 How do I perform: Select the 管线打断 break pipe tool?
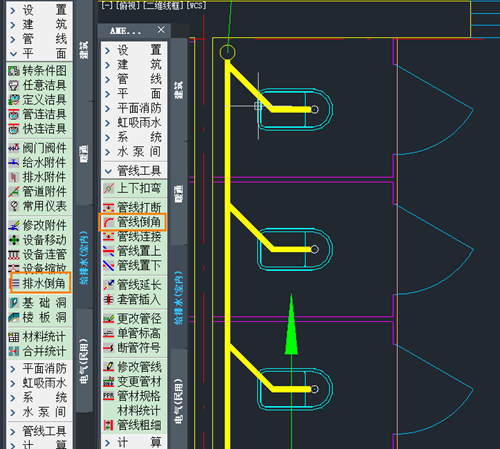pyautogui.click(x=133, y=207)
